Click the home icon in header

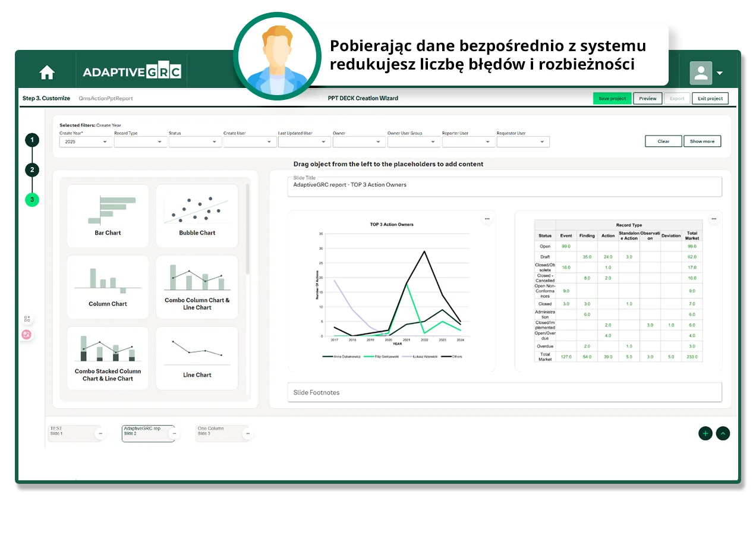point(47,73)
